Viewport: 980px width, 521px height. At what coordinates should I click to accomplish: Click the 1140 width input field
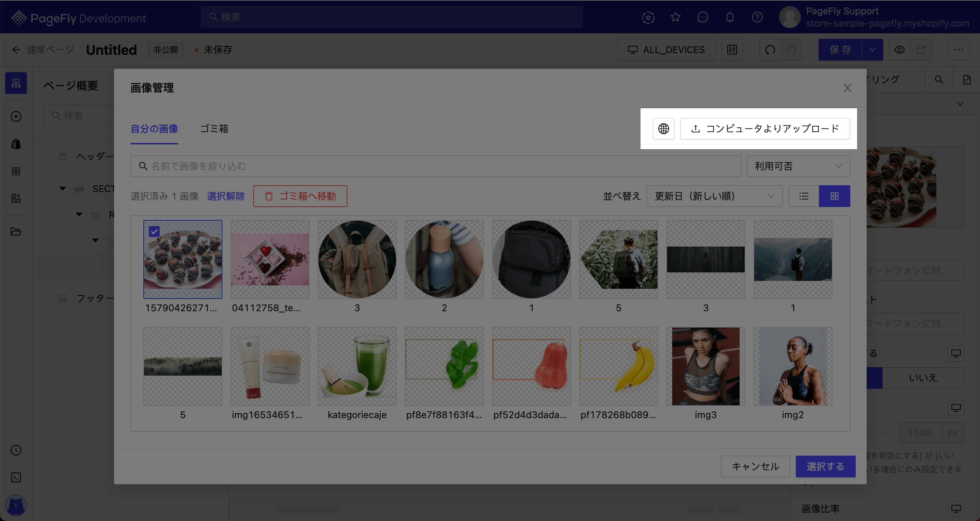coord(920,432)
